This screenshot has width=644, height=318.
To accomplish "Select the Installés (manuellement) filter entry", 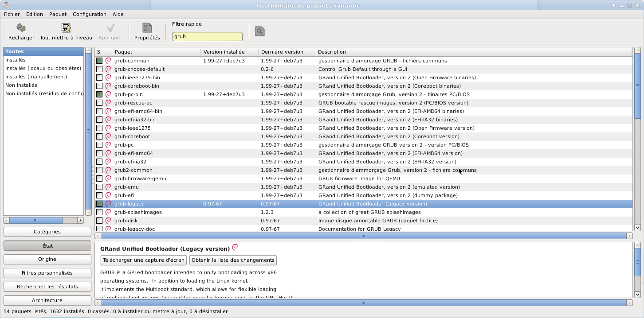I will [x=43, y=77].
